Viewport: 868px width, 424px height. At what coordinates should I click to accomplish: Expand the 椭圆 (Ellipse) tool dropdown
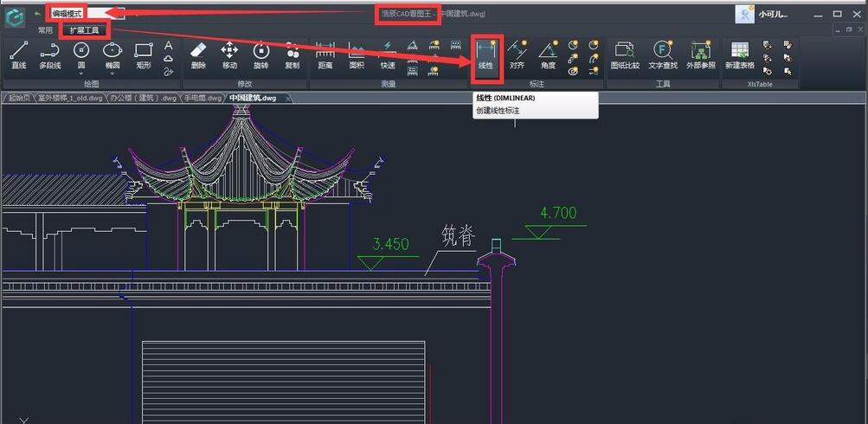(x=113, y=74)
